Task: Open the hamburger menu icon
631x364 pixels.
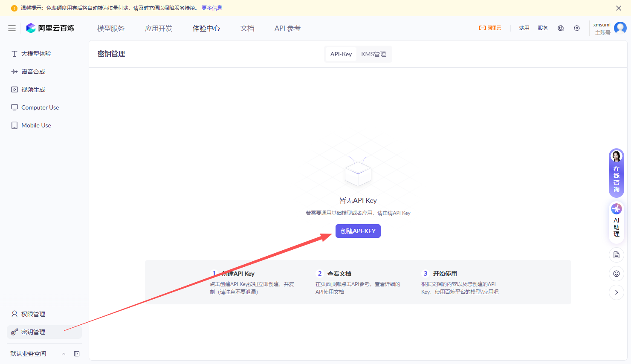Action: pos(12,28)
